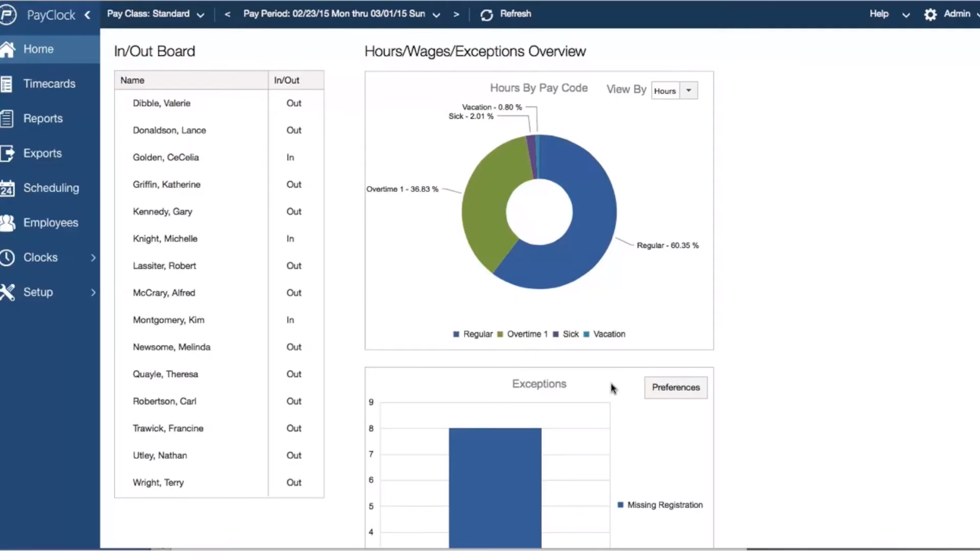Expand the Setup menu chevron
Image resolution: width=980 pixels, height=551 pixels.
[x=92, y=292]
